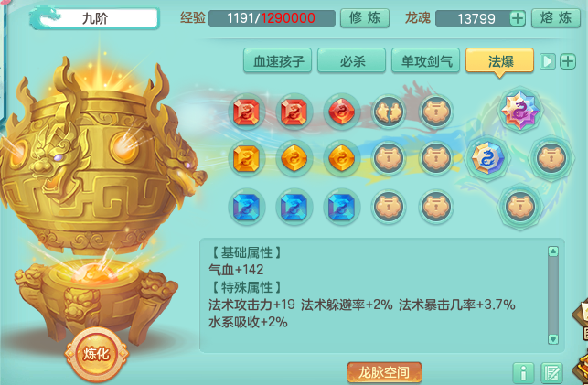
Task: Show next scheme tabs with arrow button
Action: click(548, 61)
